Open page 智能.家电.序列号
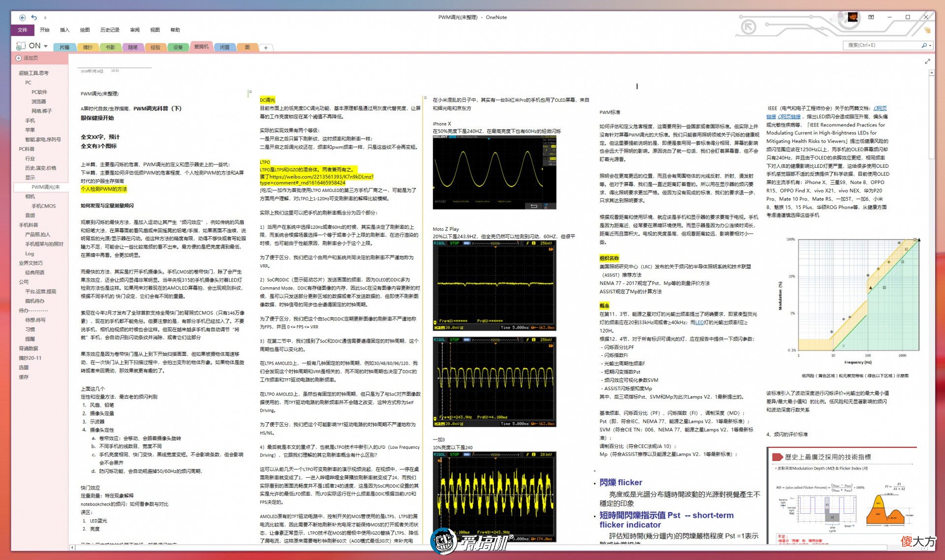Image resolution: width=945 pixels, height=560 pixels. 43,140
